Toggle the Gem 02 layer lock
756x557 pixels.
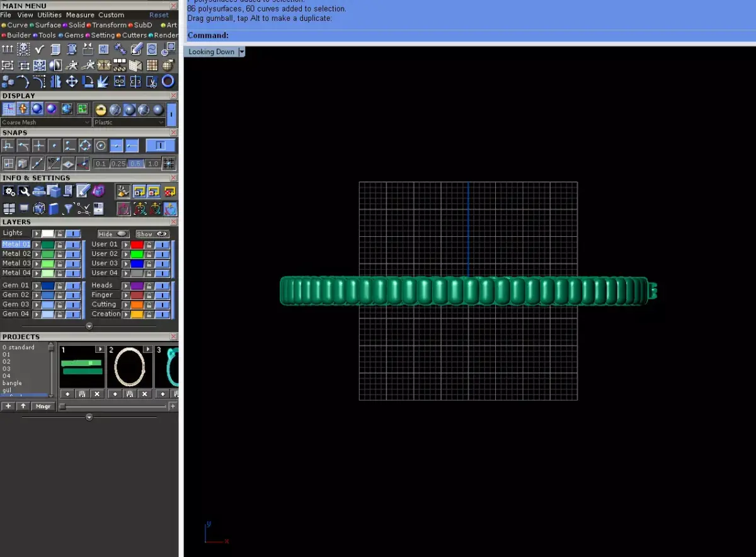[x=59, y=295]
